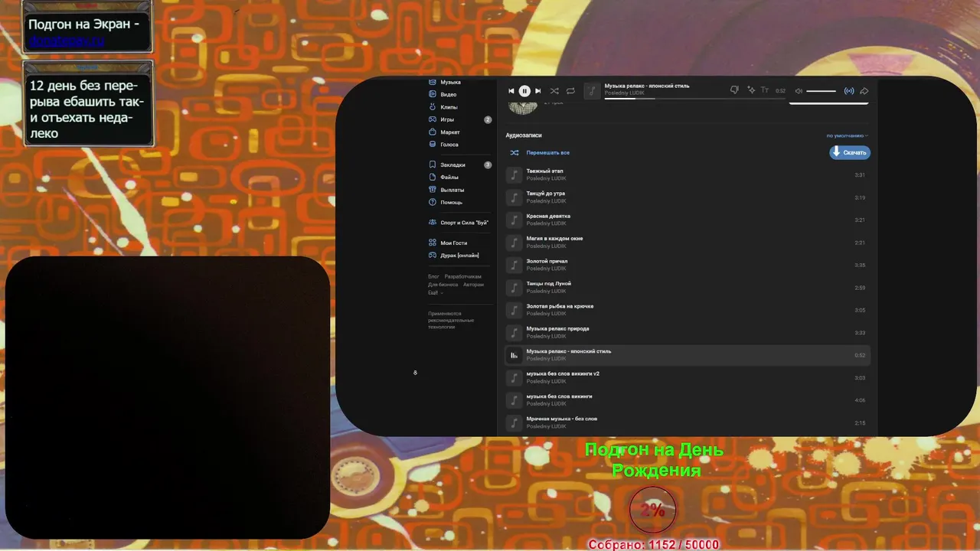Open the Для бизнеса footer link
The width and height of the screenshot is (980, 551).
(443, 285)
